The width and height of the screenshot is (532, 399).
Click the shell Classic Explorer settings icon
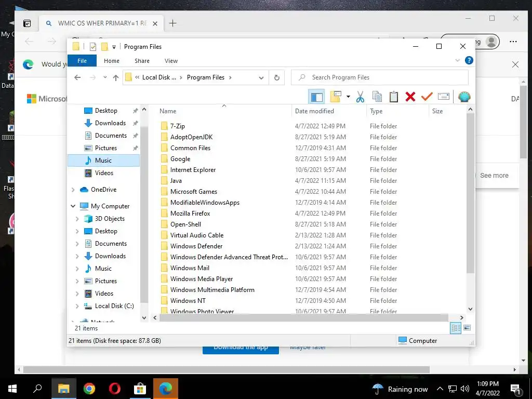[464, 97]
